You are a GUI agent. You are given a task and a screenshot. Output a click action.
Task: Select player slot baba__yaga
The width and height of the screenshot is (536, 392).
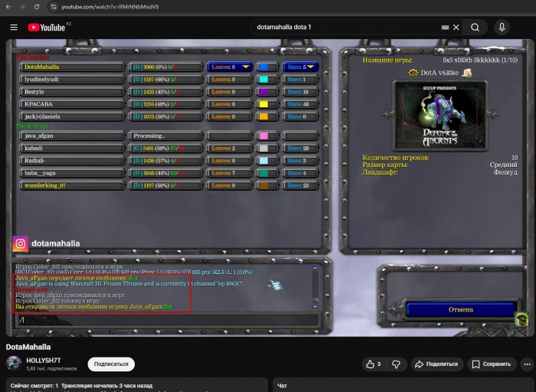point(72,173)
